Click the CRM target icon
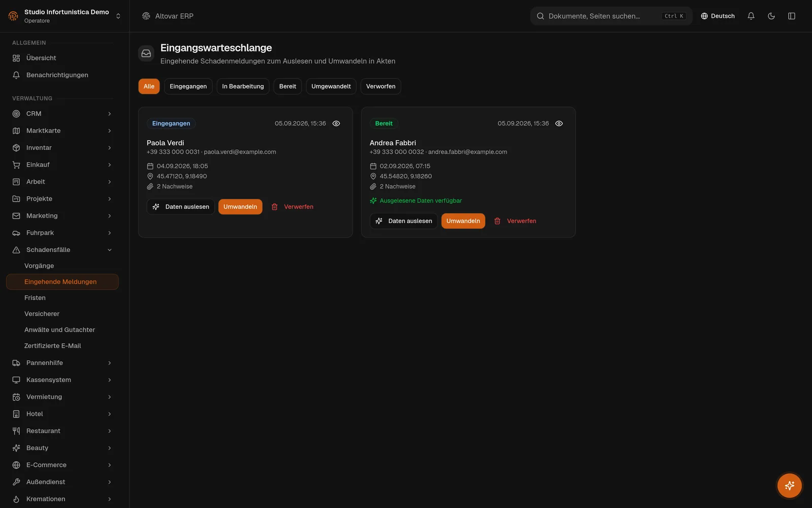812x508 pixels. point(16,114)
